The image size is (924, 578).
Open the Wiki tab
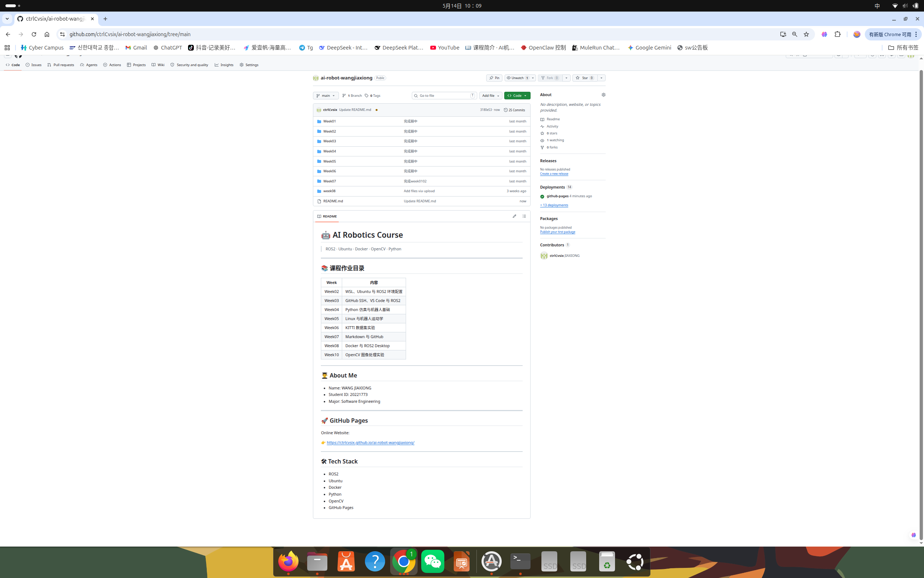point(158,65)
